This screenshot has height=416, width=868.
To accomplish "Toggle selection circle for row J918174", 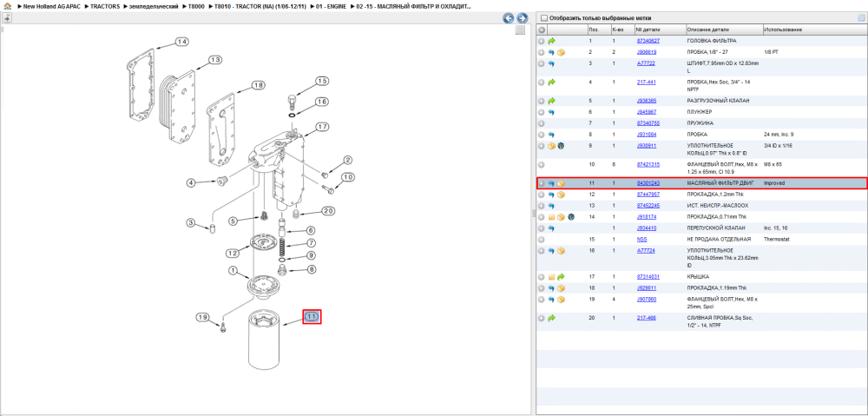I will (x=542, y=217).
